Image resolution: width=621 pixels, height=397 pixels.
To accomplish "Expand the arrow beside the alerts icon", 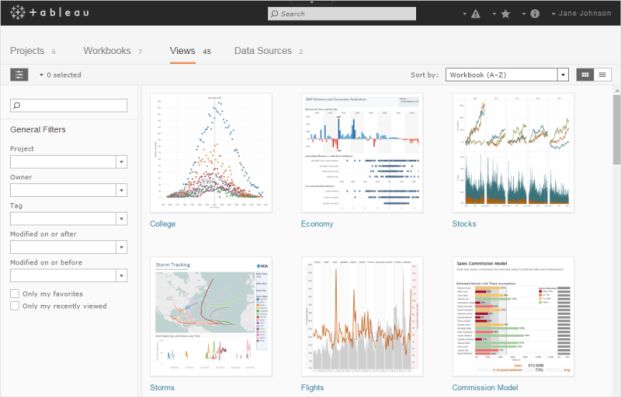I will pyautogui.click(x=465, y=14).
